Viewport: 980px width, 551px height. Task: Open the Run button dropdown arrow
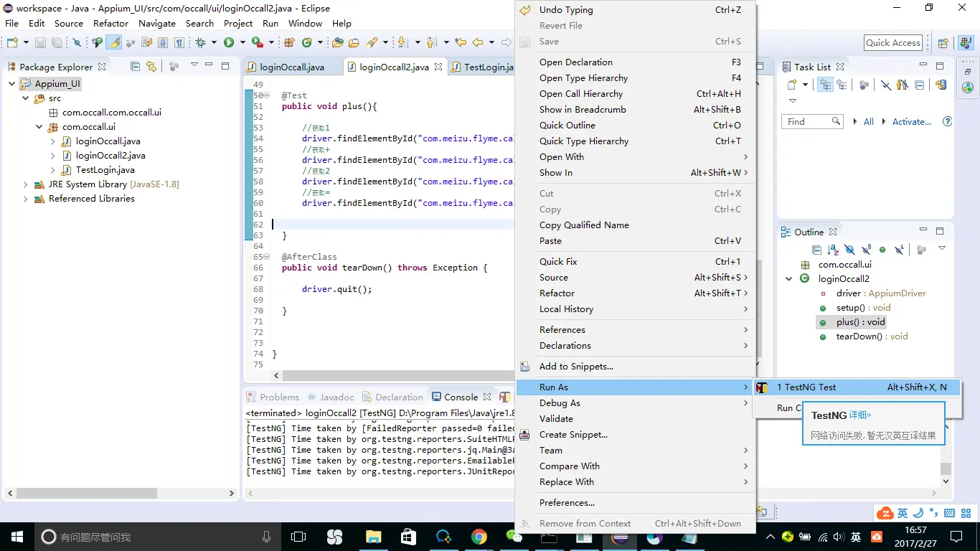coord(242,43)
